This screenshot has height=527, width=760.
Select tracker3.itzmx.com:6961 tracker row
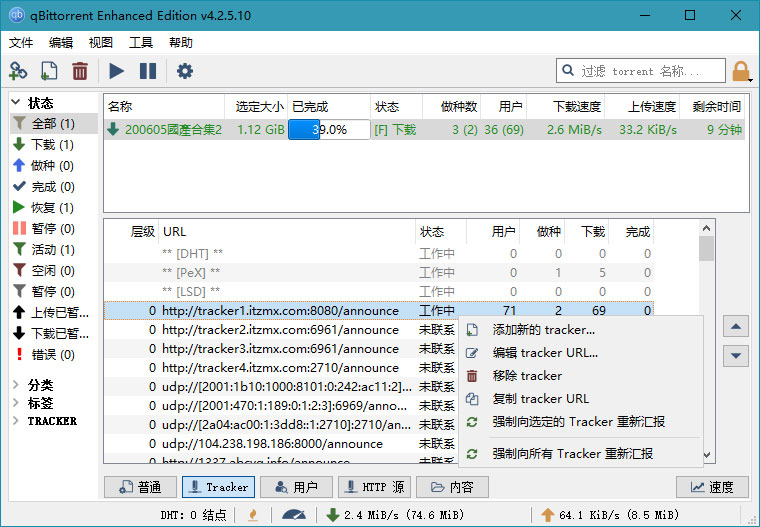281,349
